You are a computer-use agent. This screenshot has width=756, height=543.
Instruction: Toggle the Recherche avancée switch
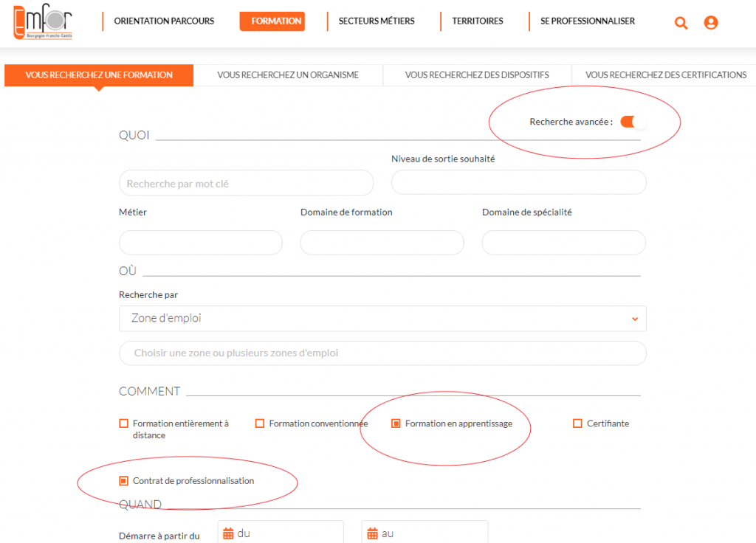tap(632, 122)
